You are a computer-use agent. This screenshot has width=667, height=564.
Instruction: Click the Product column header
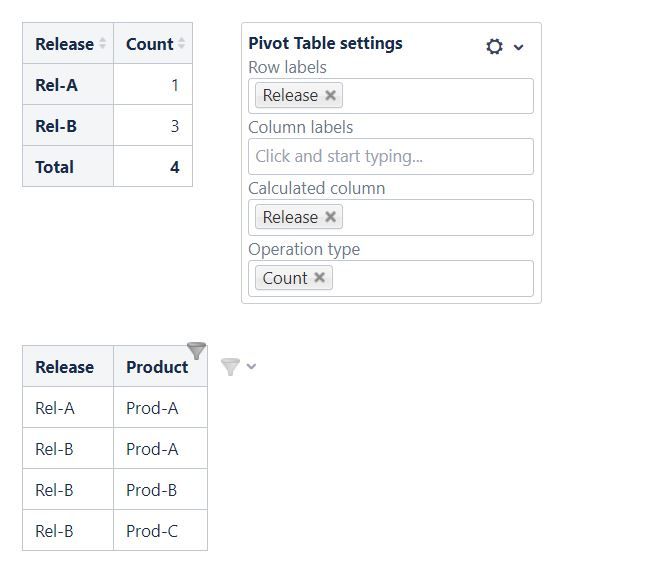pos(156,367)
